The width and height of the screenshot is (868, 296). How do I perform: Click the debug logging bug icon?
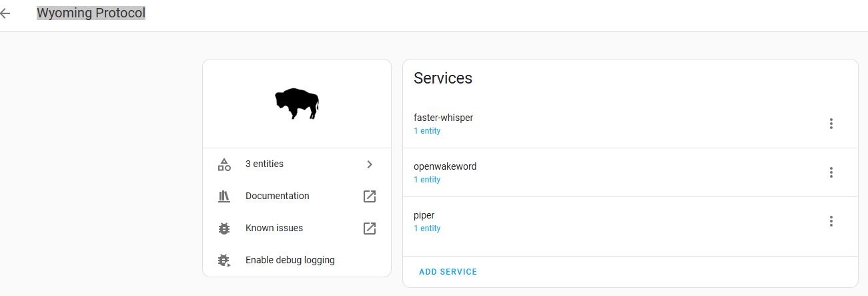[x=224, y=261]
